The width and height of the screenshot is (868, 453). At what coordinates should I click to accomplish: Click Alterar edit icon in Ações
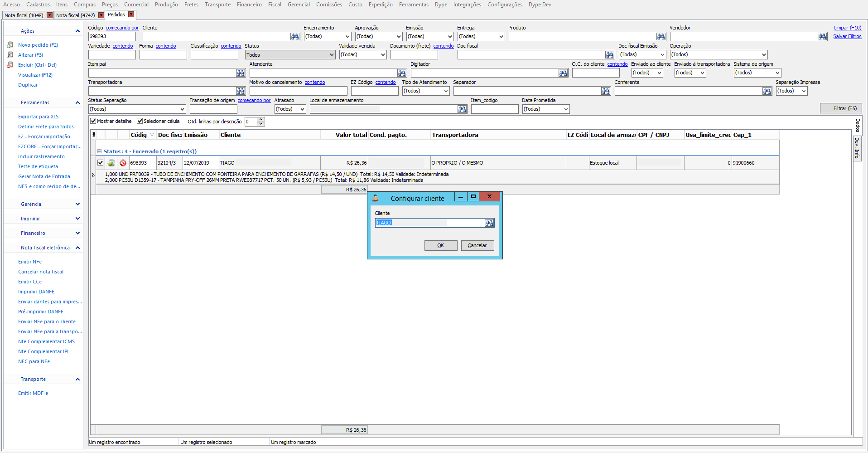pyautogui.click(x=10, y=55)
